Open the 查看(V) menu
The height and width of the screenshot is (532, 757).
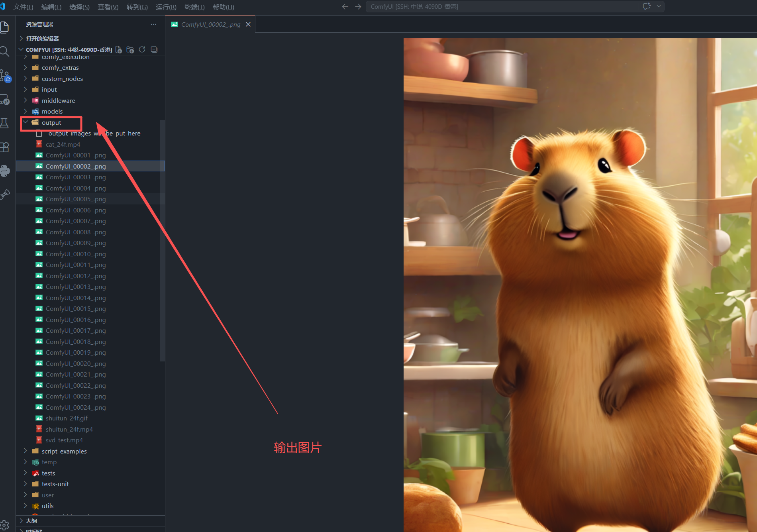tap(108, 7)
